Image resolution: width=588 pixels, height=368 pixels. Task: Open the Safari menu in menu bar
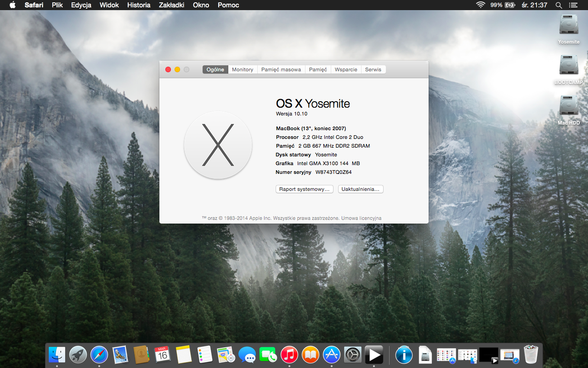pyautogui.click(x=34, y=5)
